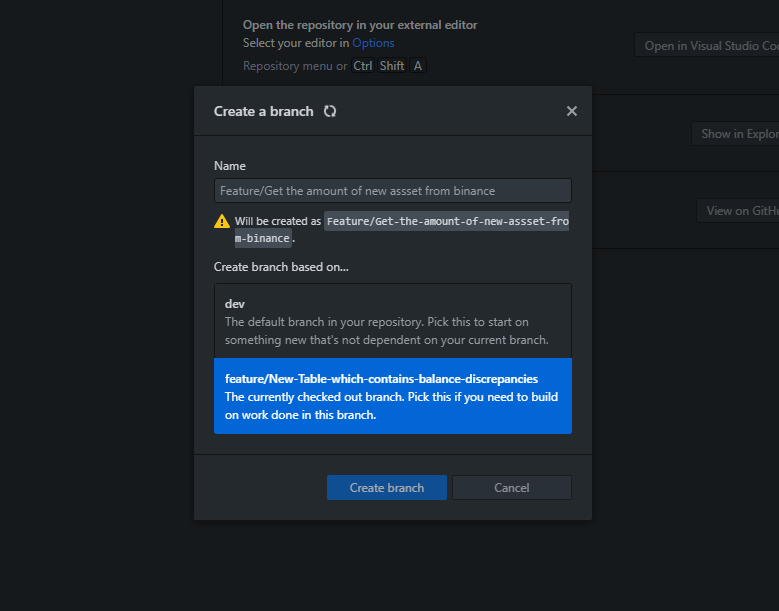The height and width of the screenshot is (611, 779).
Task: Select dev as the base branch
Action: pyautogui.click(x=392, y=321)
